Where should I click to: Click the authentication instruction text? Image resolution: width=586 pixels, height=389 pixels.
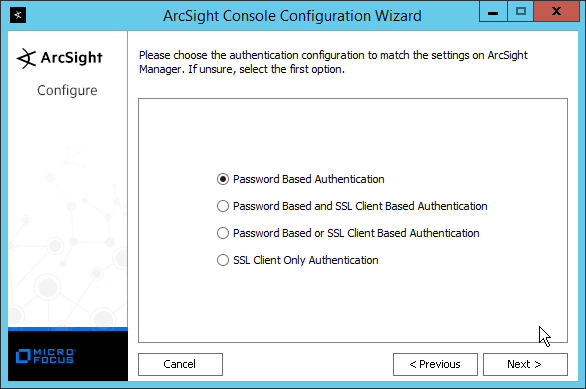tap(333, 62)
